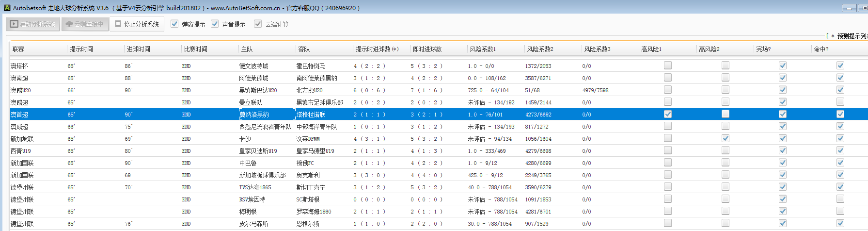868x231 pixels.
Task: Sort by the 风险系数1 column header
Action: click(x=482, y=49)
